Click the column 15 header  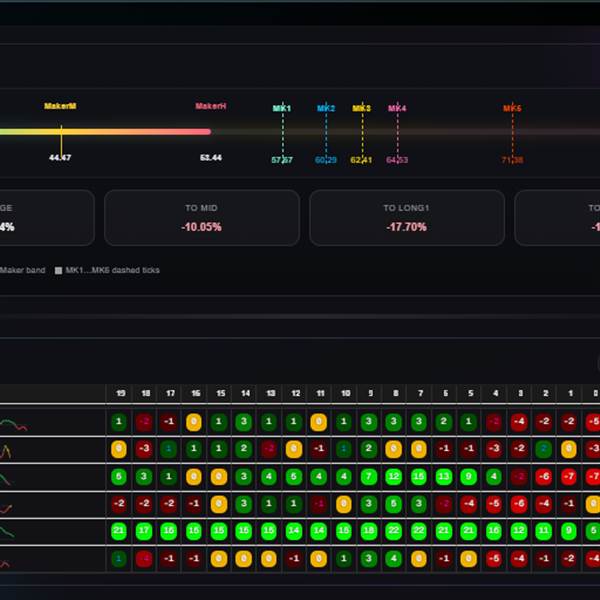point(221,393)
